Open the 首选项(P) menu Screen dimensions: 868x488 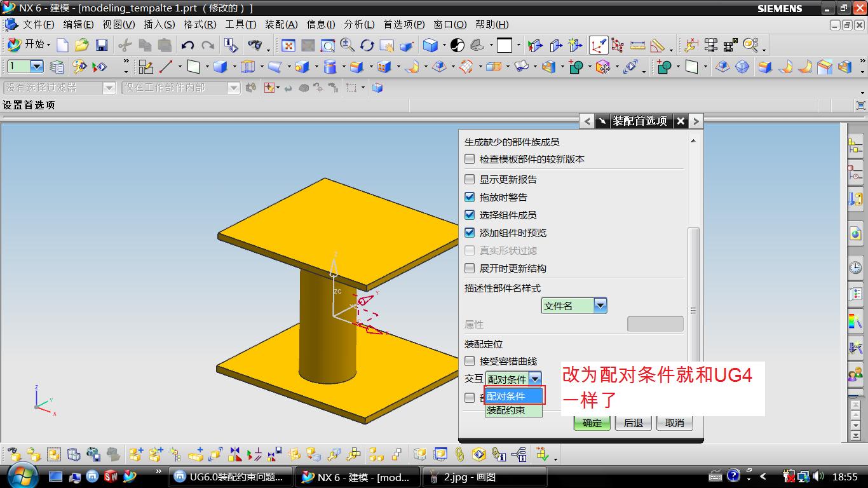pyautogui.click(x=404, y=24)
